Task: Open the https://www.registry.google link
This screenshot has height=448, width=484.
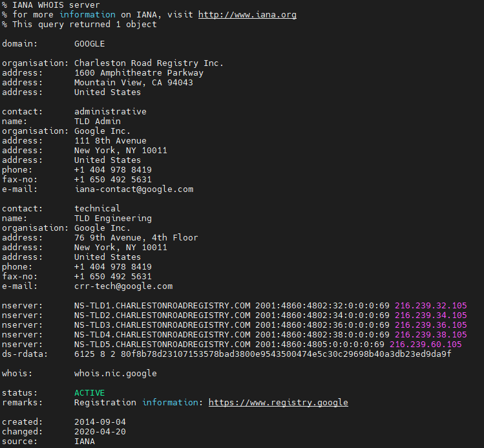Action: [278, 402]
